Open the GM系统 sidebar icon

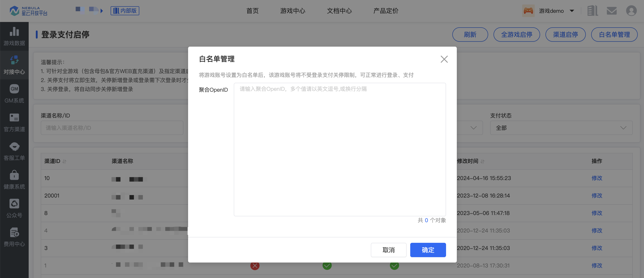click(x=14, y=89)
